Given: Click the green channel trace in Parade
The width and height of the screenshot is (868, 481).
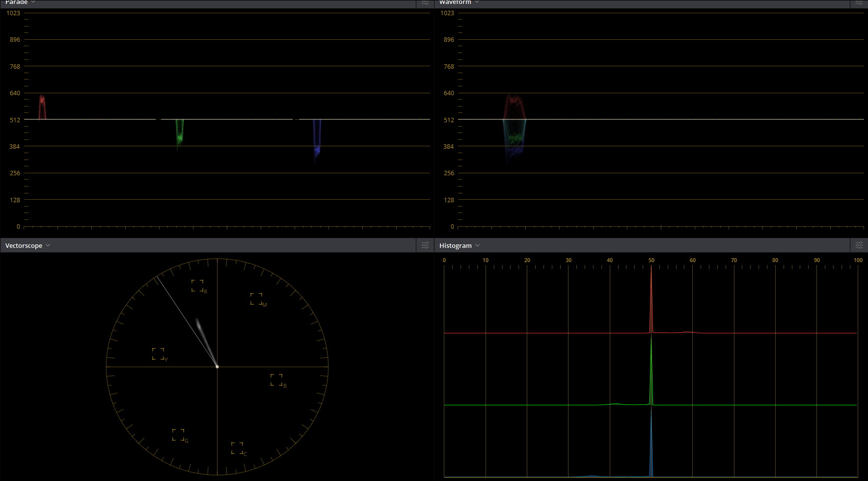Looking at the screenshot, I should pyautogui.click(x=180, y=134).
